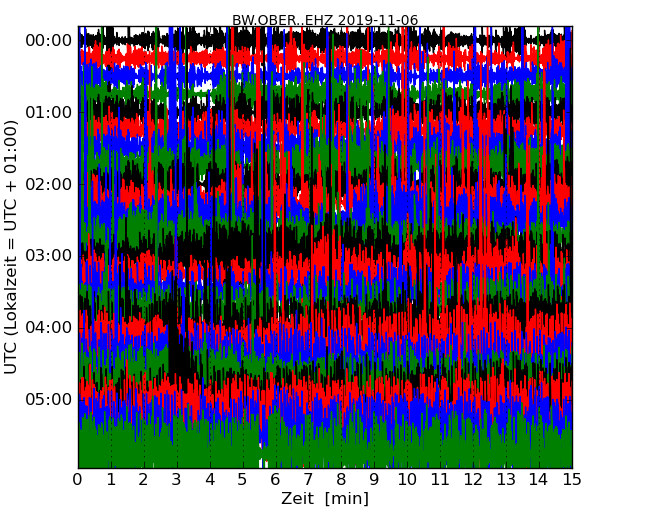Viewport: 650px width, 520px height.
Task: Click x-axis tick label 8
Action: (x=341, y=480)
